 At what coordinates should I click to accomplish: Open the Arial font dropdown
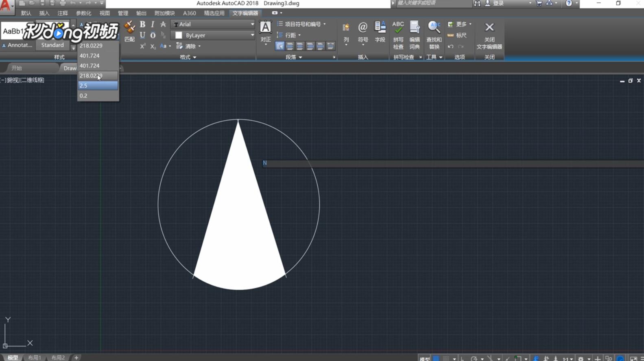(252, 24)
